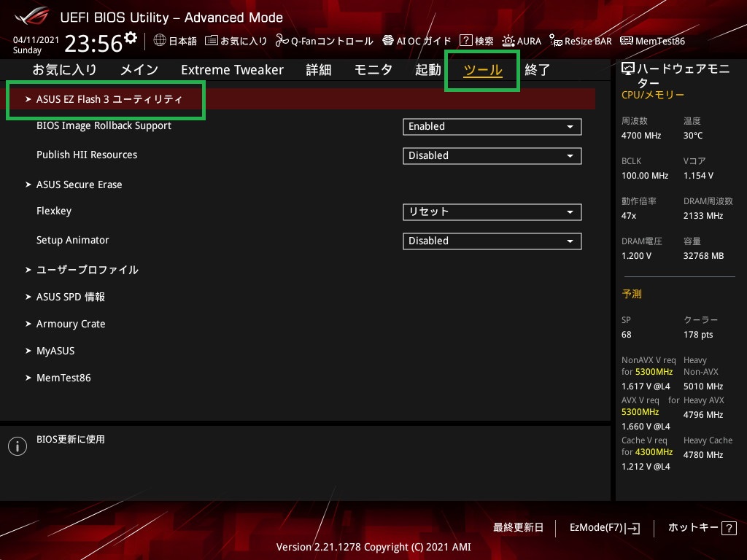The height and width of the screenshot is (560, 747).
Task: Launch MemTest86 from top bar icon
Action: [x=627, y=41]
